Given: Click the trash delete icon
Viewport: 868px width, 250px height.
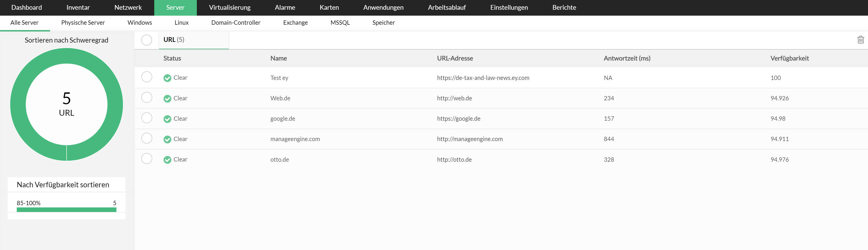Looking at the screenshot, I should (x=861, y=40).
